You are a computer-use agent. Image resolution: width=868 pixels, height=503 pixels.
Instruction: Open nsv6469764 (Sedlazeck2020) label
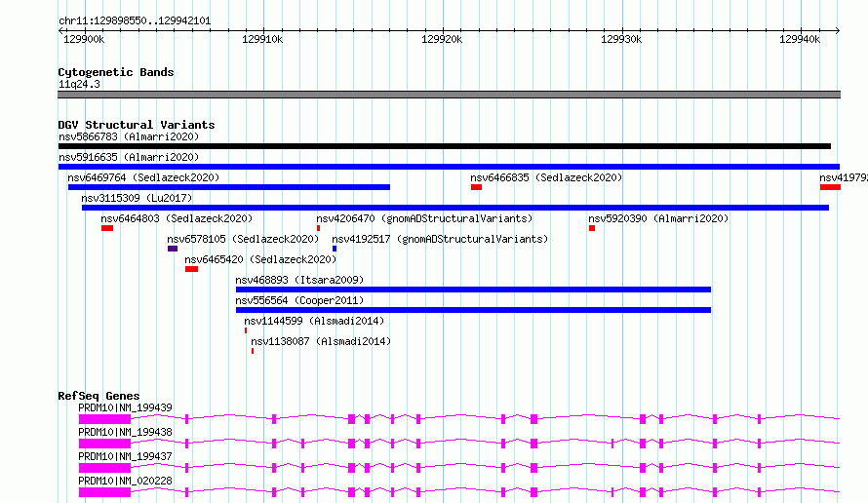143,177
